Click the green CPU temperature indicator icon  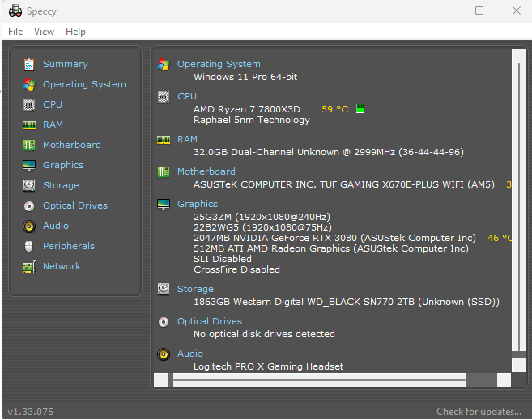point(360,108)
